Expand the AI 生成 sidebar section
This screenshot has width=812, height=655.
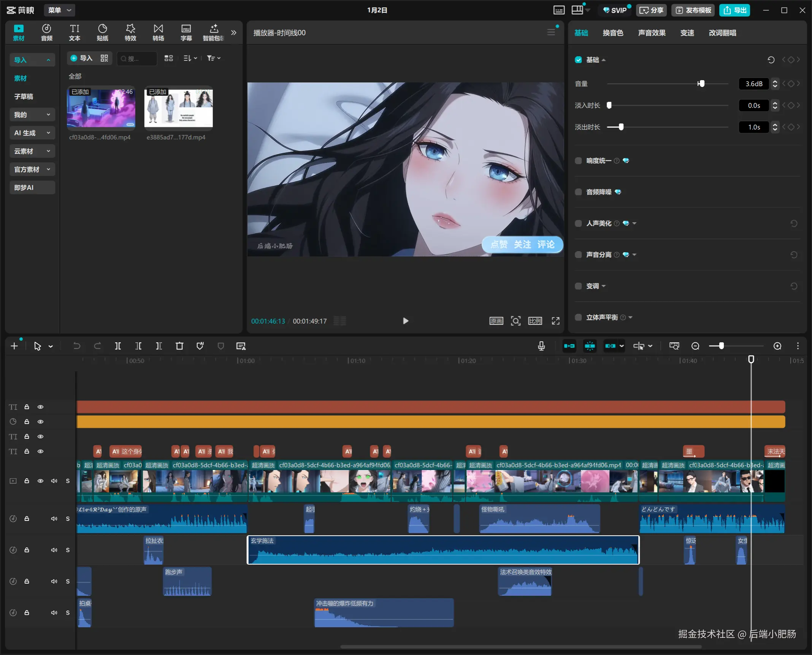[x=32, y=133]
